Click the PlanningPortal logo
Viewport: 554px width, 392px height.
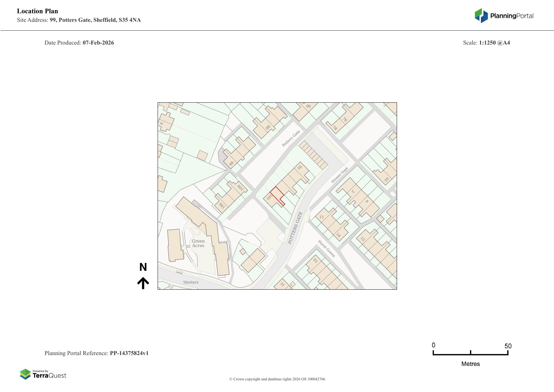point(504,16)
